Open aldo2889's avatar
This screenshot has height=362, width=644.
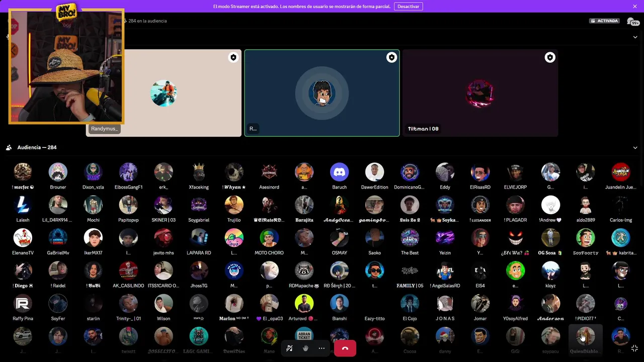[x=586, y=205]
